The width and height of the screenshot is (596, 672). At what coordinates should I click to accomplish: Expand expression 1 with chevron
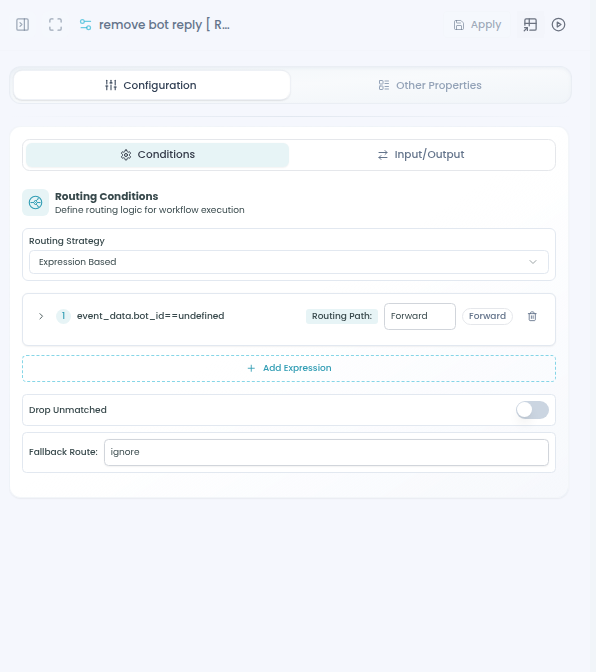click(41, 316)
